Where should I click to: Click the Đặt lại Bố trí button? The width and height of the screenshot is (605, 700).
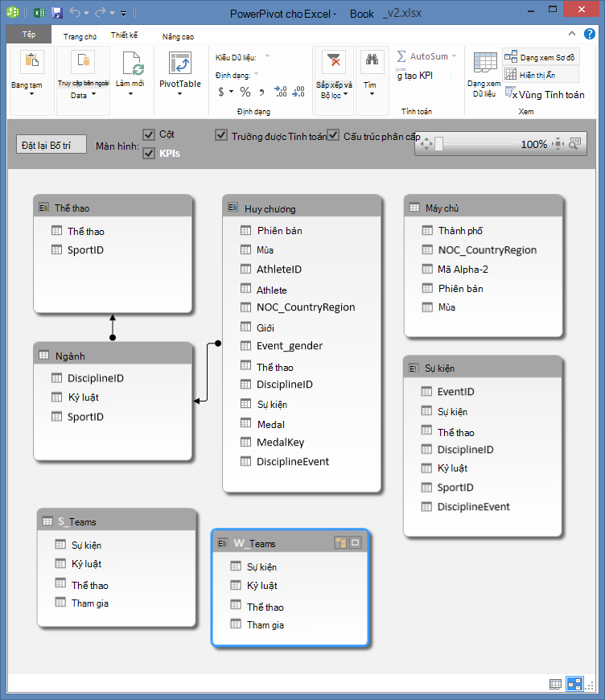pos(51,145)
